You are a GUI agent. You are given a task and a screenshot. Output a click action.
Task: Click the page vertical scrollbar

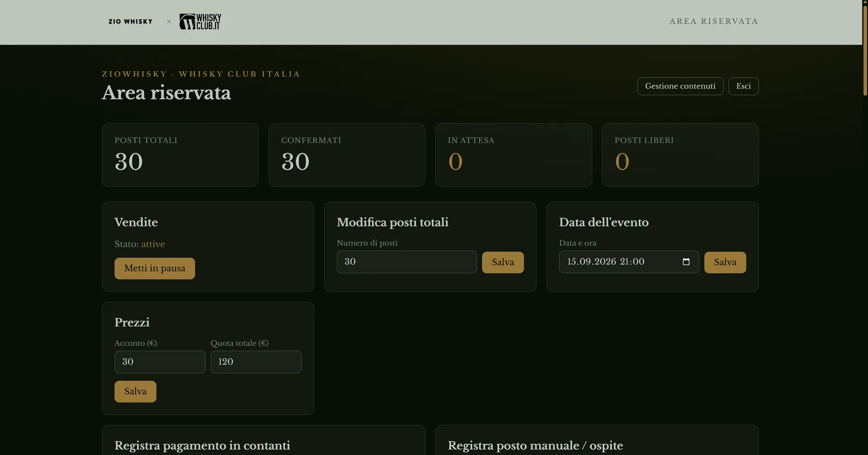click(865, 50)
